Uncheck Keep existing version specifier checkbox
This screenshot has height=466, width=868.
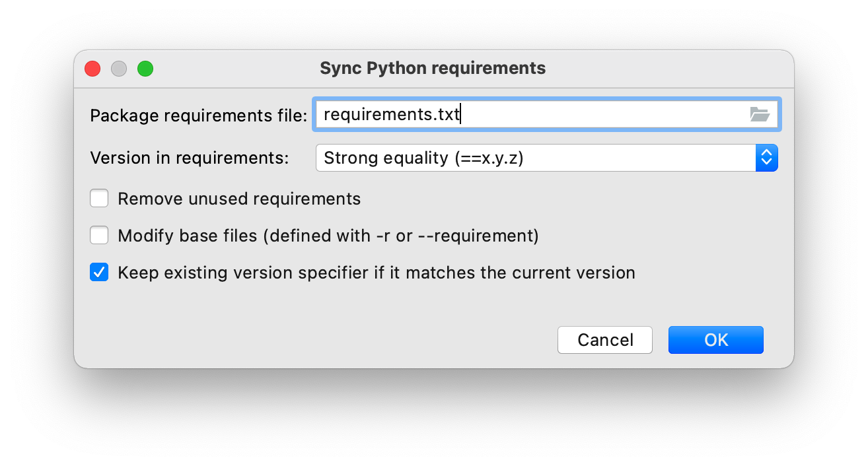coord(99,273)
